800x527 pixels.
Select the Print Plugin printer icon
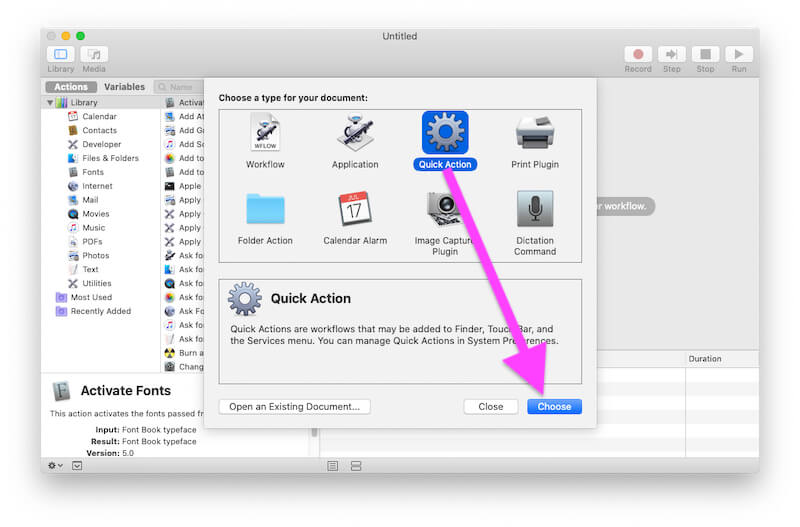(535, 133)
